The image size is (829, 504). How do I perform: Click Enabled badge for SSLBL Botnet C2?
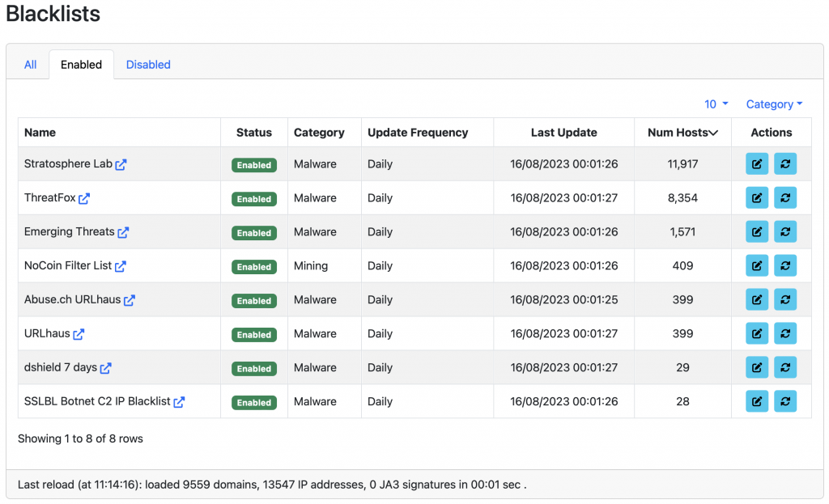pyautogui.click(x=253, y=403)
